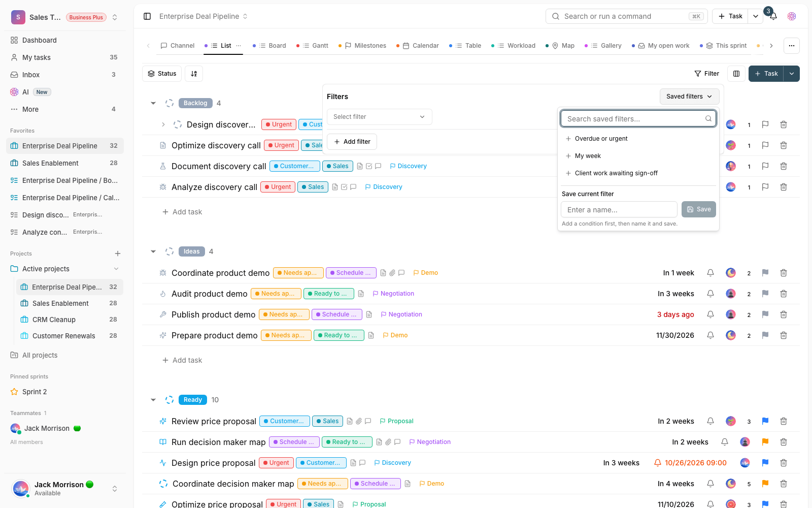This screenshot has width=812, height=508.
Task: Expand the Design discovery subtasks chevron
Action: pos(163,124)
